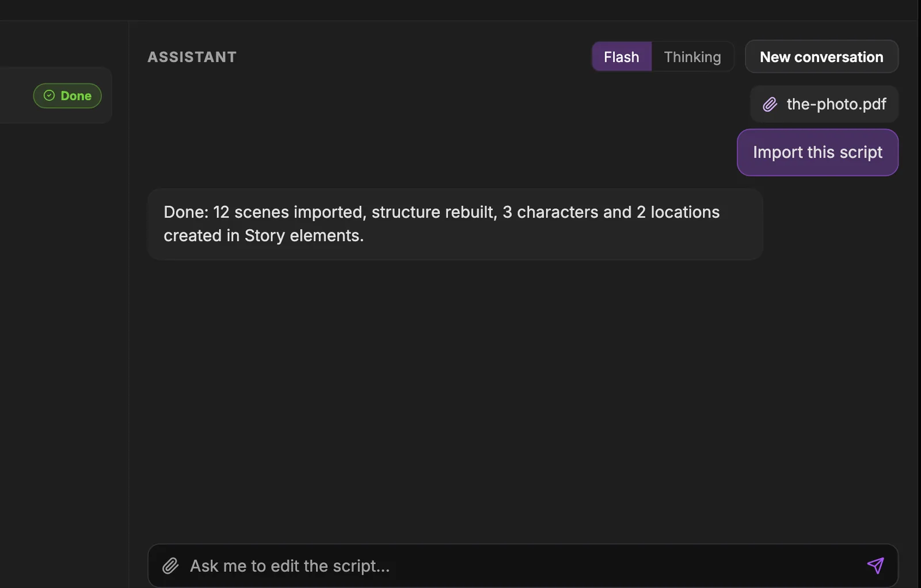The width and height of the screenshot is (921, 588).
Task: Click the send arrow icon
Action: 875,566
